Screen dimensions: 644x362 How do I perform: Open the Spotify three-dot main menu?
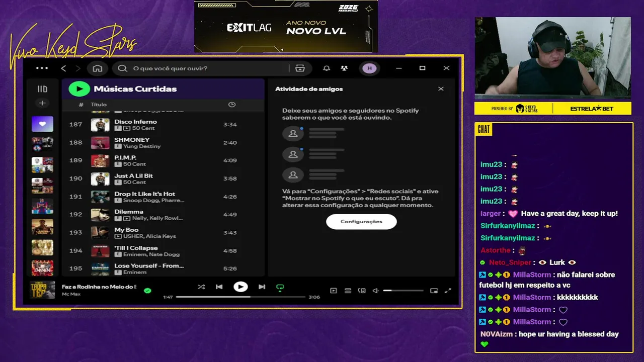[42, 68]
